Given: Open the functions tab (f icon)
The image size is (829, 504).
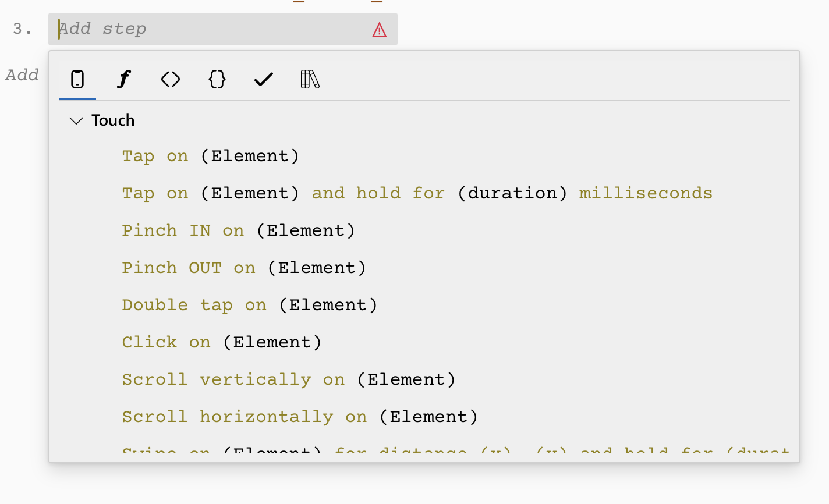Looking at the screenshot, I should pos(123,79).
